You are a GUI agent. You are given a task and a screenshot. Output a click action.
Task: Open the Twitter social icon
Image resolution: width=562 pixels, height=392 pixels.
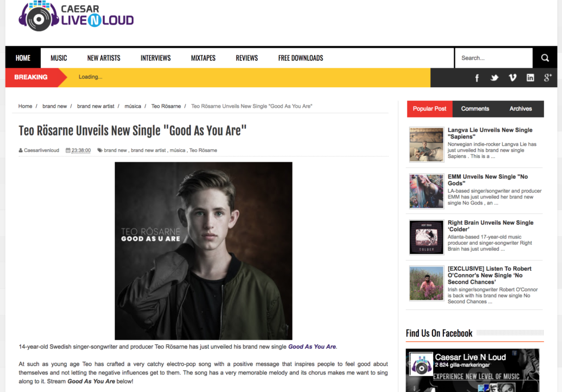pos(494,78)
